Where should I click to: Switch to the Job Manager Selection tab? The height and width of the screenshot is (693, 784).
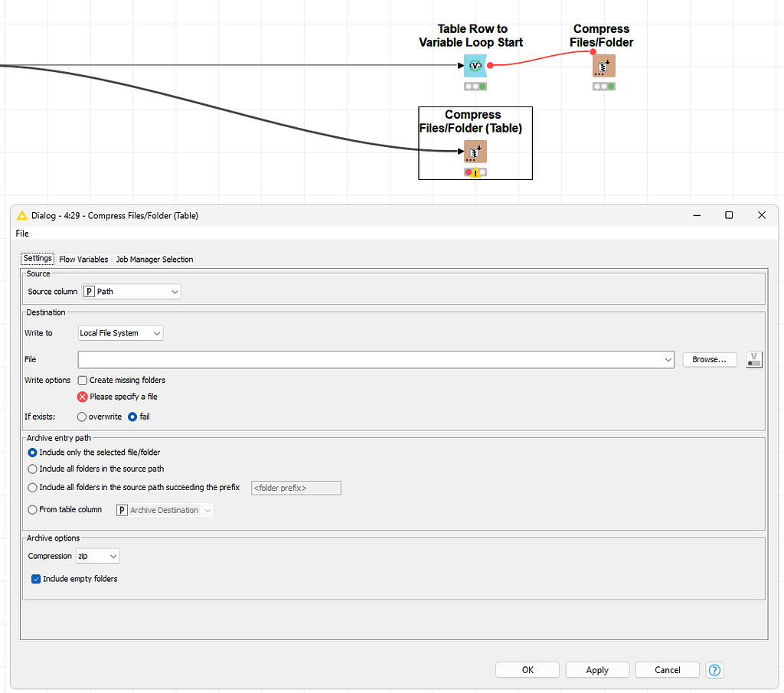click(x=155, y=259)
